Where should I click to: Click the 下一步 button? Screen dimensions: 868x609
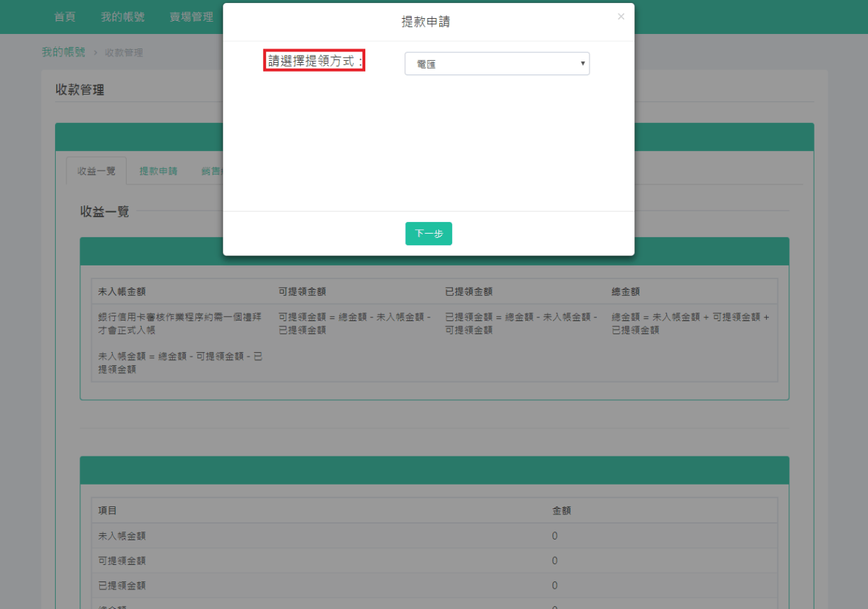click(428, 234)
